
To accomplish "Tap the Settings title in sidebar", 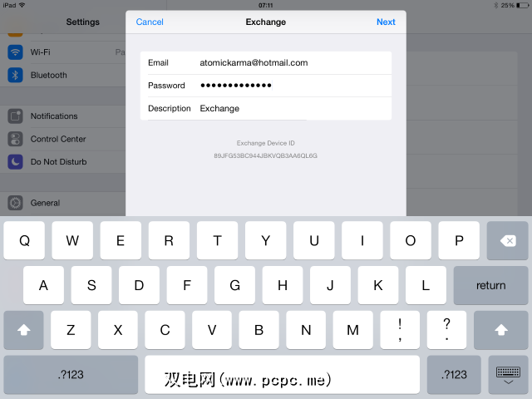I will coord(83,22).
